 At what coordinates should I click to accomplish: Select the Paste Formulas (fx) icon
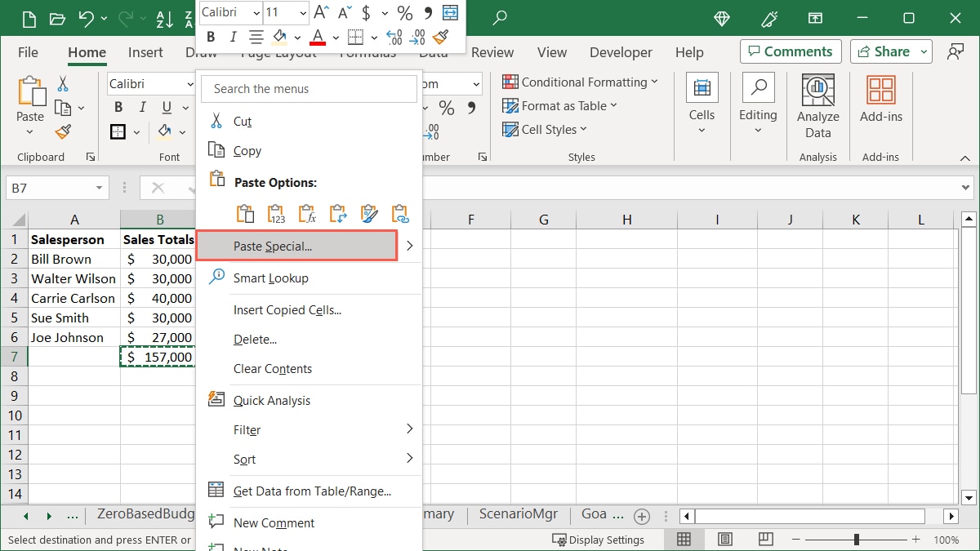(x=307, y=213)
